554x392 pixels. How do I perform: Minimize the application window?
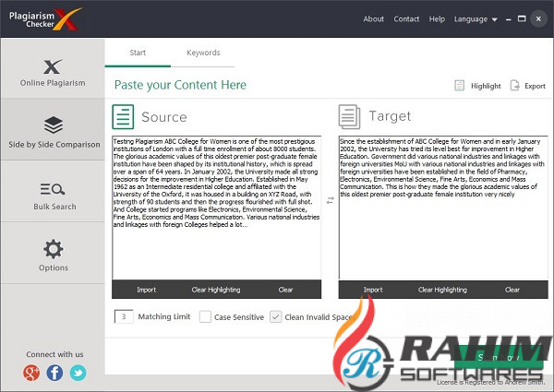pyautogui.click(x=508, y=19)
